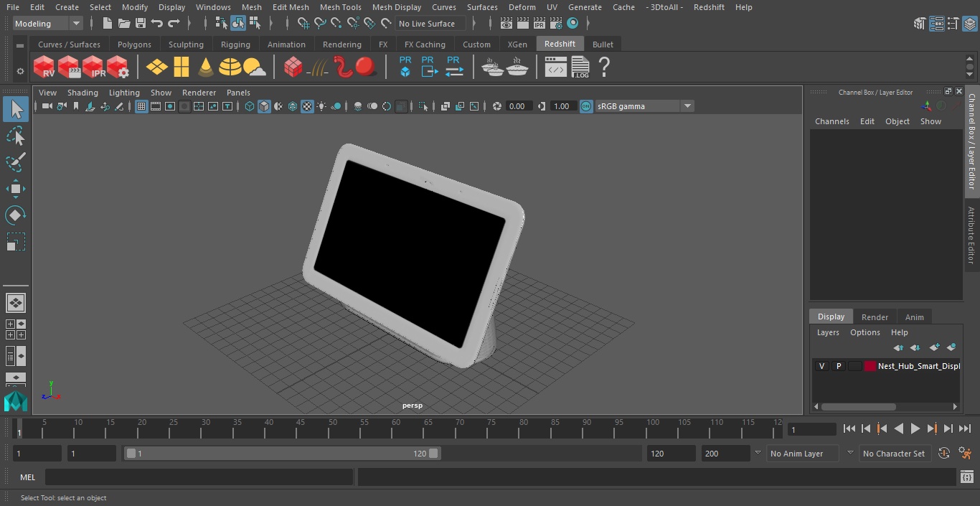Create Redshift sun and sky light

click(255, 67)
